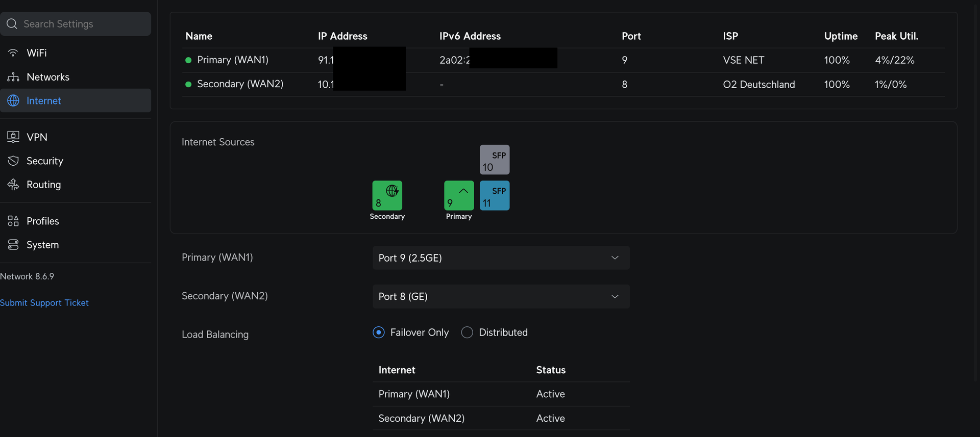Screen dimensions: 980x437
Task: Click the System icon
Action: (x=13, y=245)
